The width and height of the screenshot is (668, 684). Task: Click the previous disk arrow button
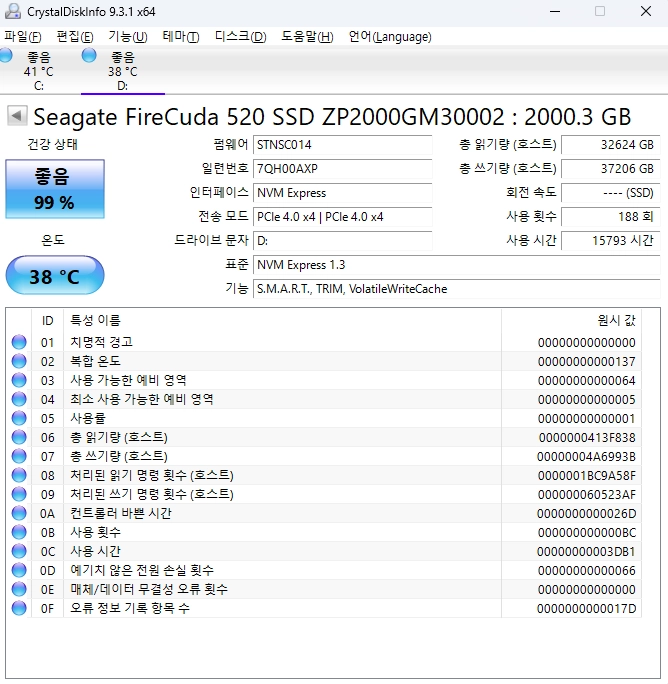(x=17, y=116)
